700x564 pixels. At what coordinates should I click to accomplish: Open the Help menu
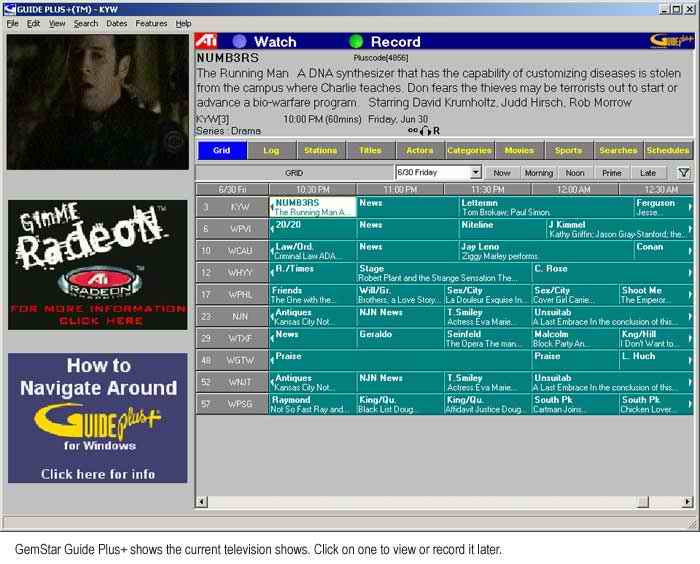(x=183, y=24)
